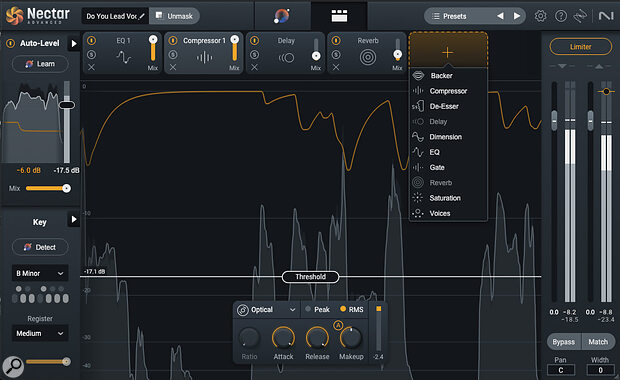Switch to the module chain view icon
620x380 pixels.
pos(339,16)
